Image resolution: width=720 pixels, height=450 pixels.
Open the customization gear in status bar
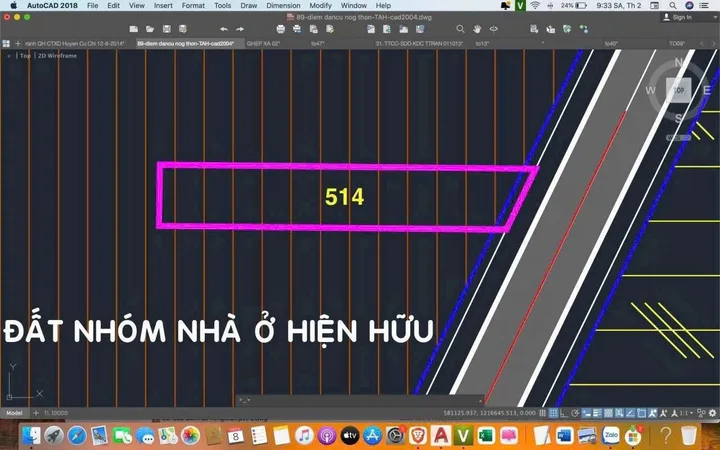pos(712,413)
